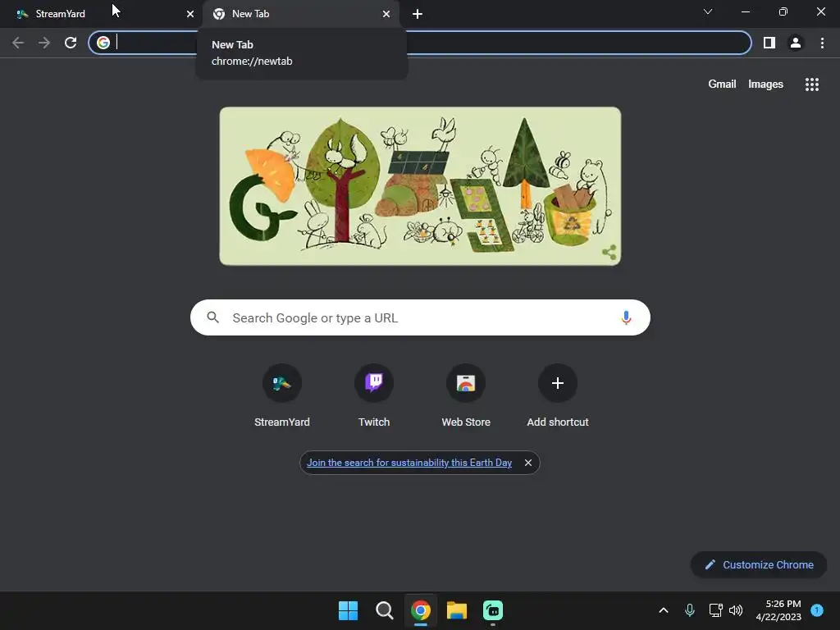Click the magnifier in the search box
This screenshot has width=840, height=630.
pyautogui.click(x=213, y=317)
